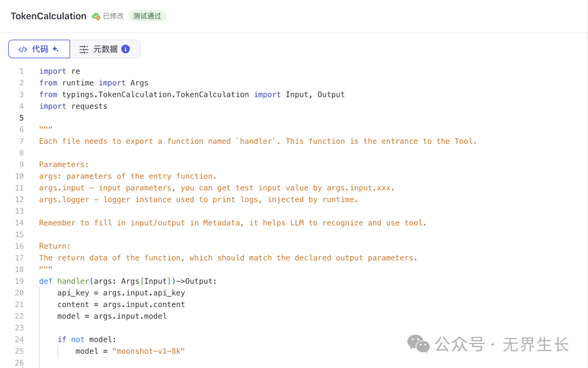
Task: Click the cloud modified-status icon
Action: [96, 16]
